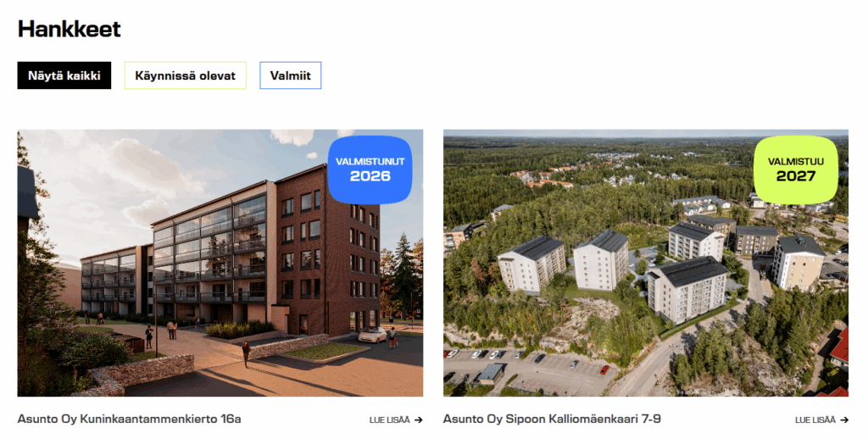Click the year 2027 on the green badge
This screenshot has width=868, height=439.
pyautogui.click(x=795, y=176)
